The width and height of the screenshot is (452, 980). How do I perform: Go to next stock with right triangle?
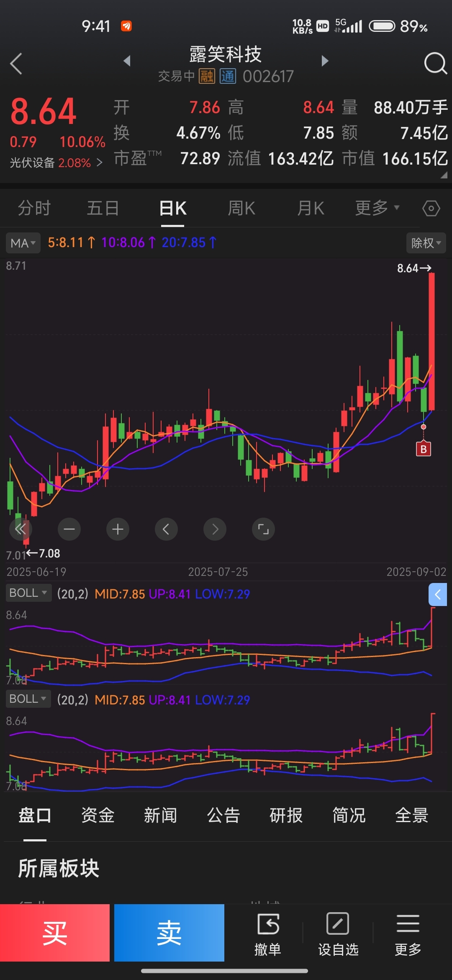point(325,61)
